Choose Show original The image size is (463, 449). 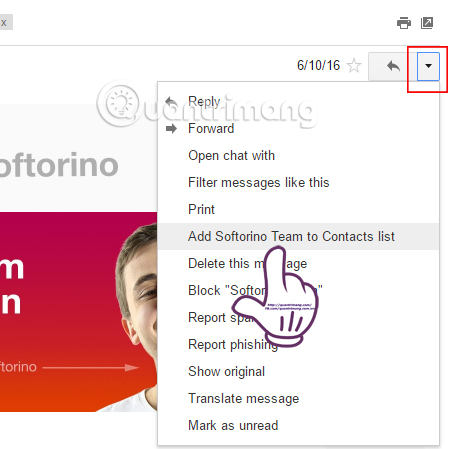(298, 371)
